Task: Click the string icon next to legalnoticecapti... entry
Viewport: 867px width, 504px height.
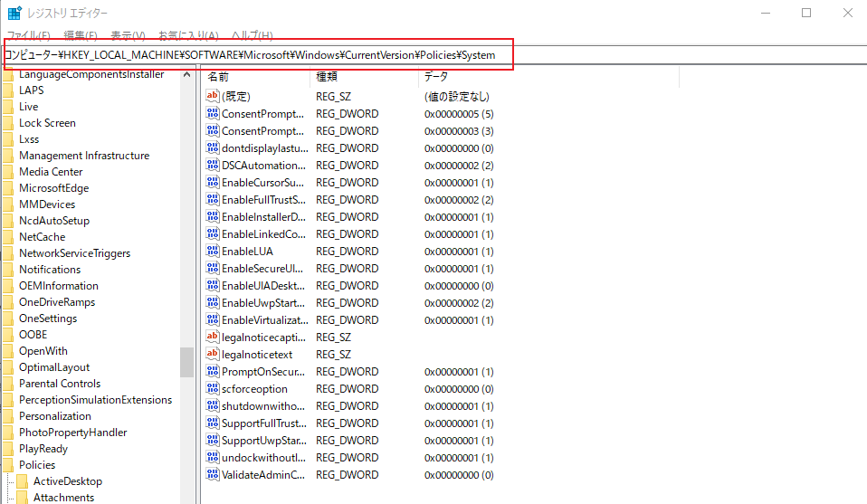Action: click(213, 337)
